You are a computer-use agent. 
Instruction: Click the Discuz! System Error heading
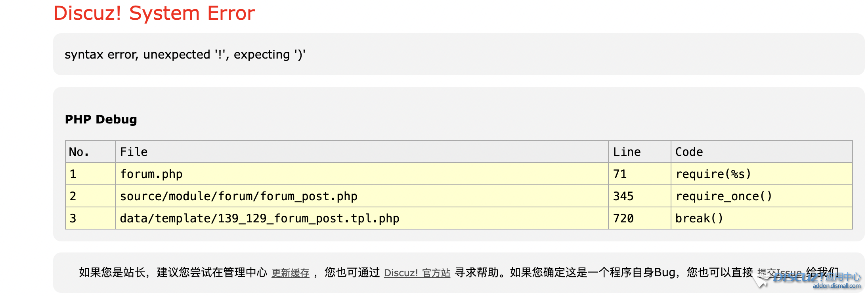[154, 13]
